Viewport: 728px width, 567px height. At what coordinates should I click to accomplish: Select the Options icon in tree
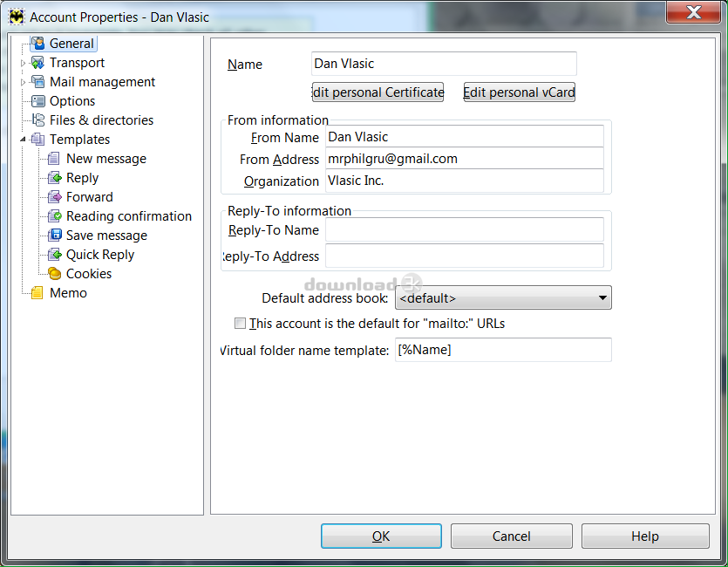point(37,101)
